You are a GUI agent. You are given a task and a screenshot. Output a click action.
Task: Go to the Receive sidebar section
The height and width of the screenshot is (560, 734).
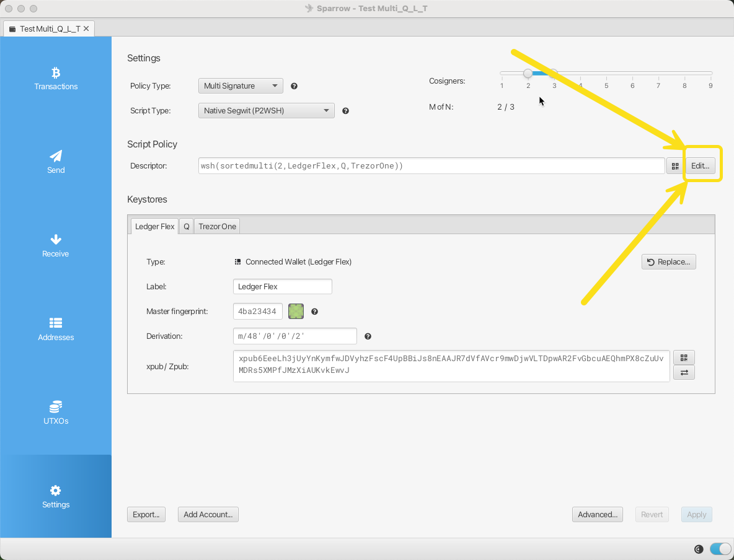point(56,245)
